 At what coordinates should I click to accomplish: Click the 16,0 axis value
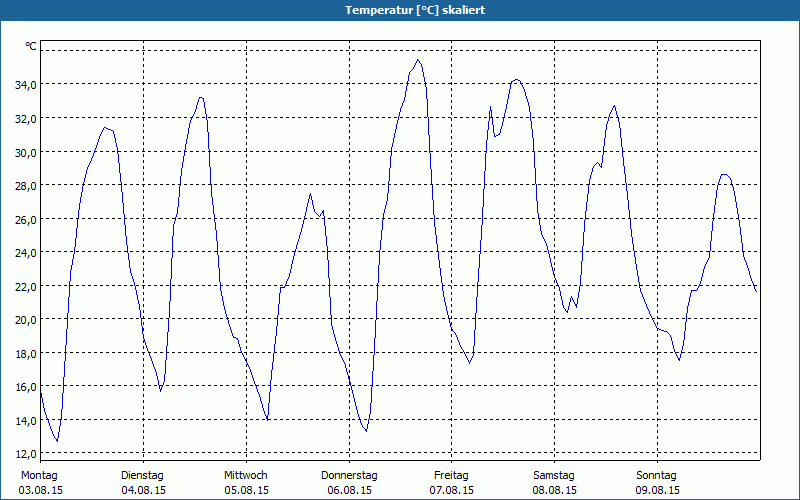click(x=25, y=387)
